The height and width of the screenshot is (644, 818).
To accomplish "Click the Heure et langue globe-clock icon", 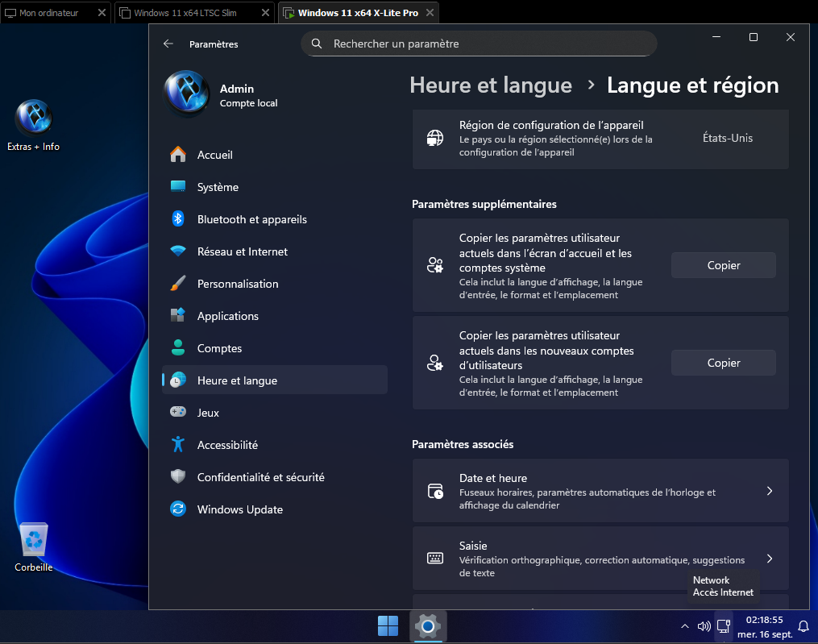I will (x=178, y=380).
